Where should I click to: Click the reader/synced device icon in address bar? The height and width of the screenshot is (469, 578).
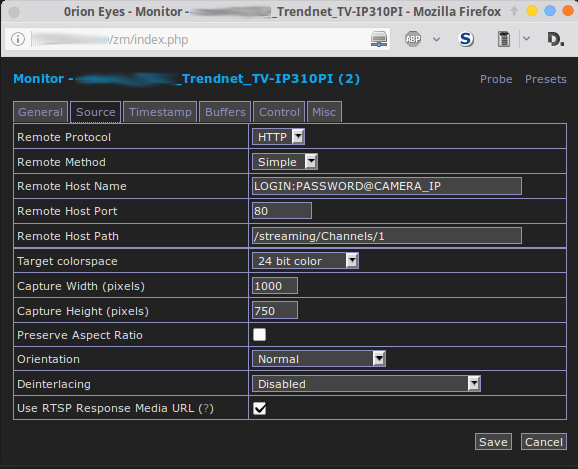point(379,39)
